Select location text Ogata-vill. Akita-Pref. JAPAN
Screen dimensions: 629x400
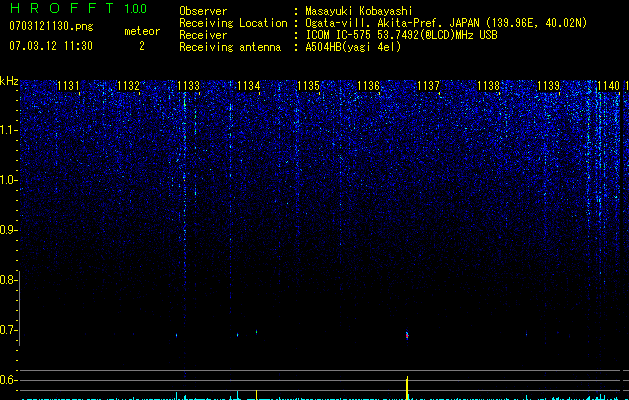click(x=392, y=23)
